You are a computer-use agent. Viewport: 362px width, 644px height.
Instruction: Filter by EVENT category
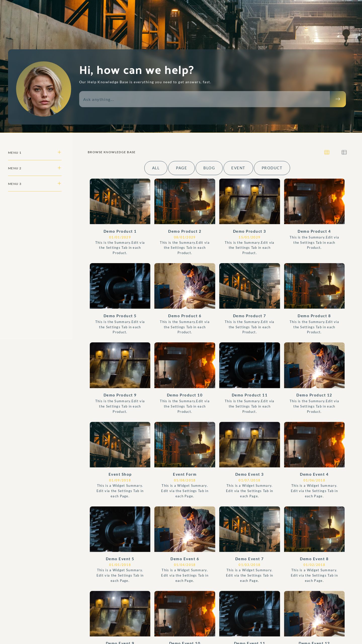(238, 168)
